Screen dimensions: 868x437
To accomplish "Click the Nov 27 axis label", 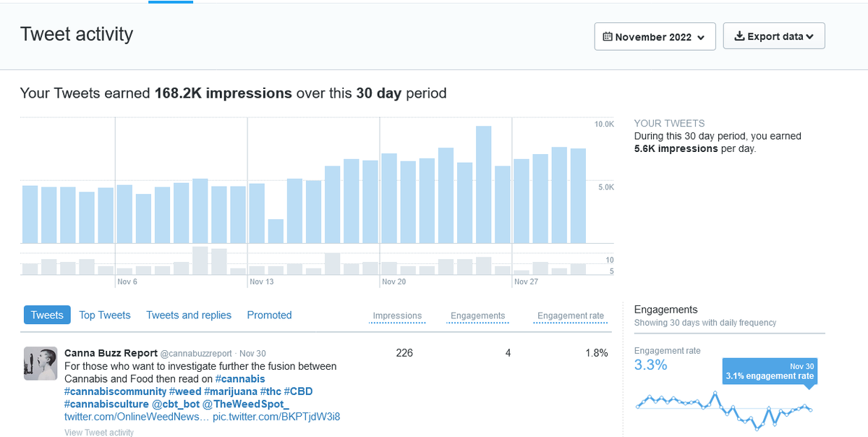I will [x=526, y=281].
